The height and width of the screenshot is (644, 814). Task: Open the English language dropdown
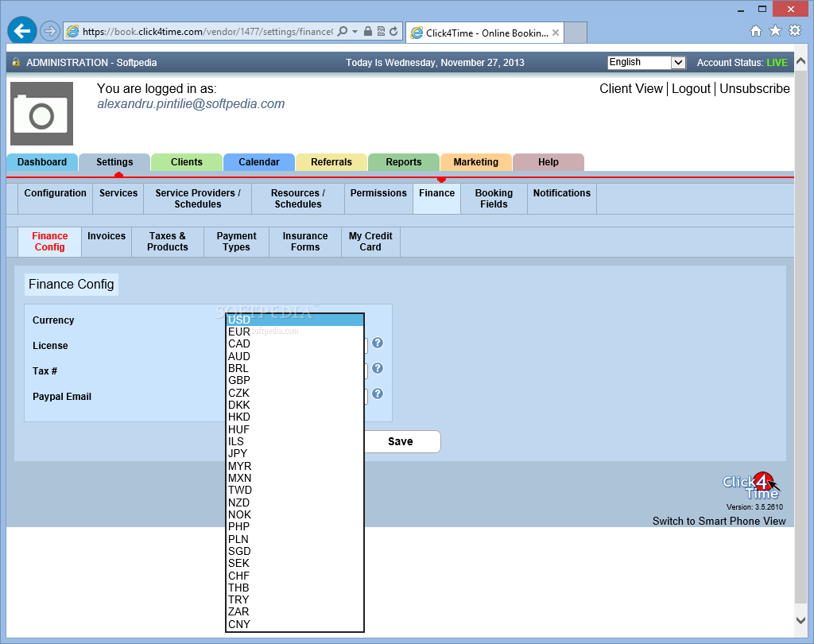pyautogui.click(x=647, y=62)
